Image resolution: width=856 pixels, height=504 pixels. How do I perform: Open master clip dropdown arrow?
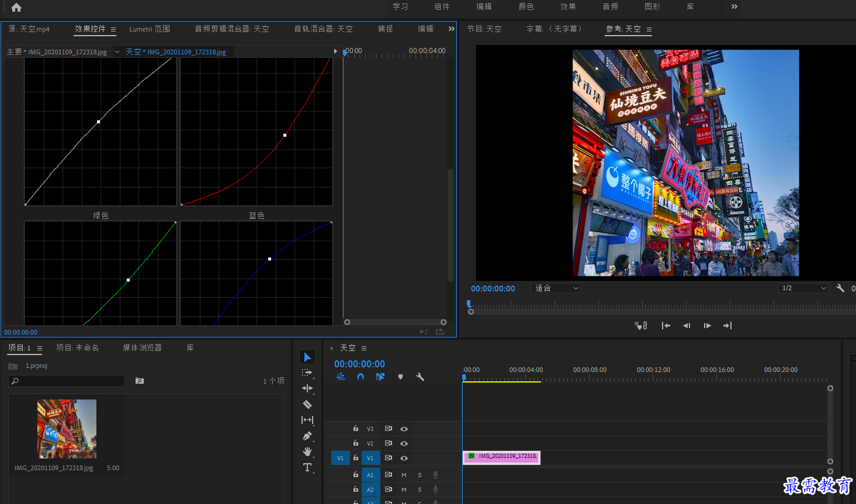point(117,52)
